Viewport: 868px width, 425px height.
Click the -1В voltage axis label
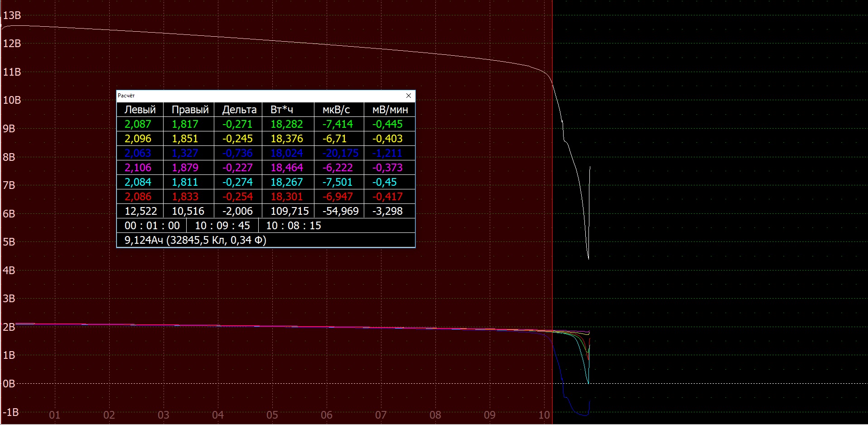pyautogui.click(x=11, y=412)
